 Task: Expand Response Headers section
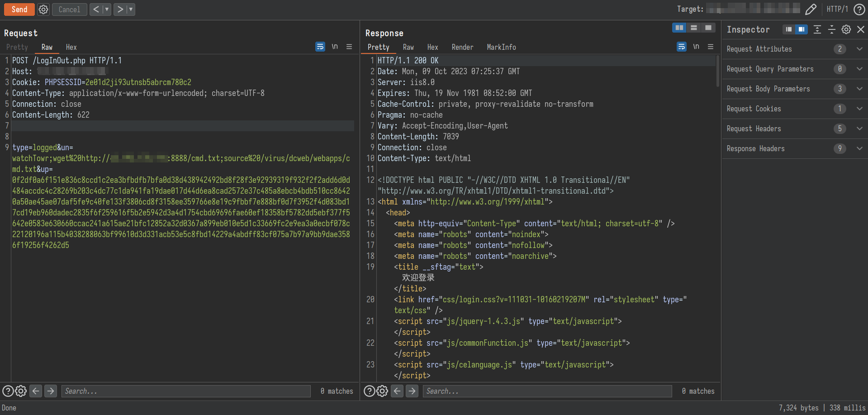795,148
